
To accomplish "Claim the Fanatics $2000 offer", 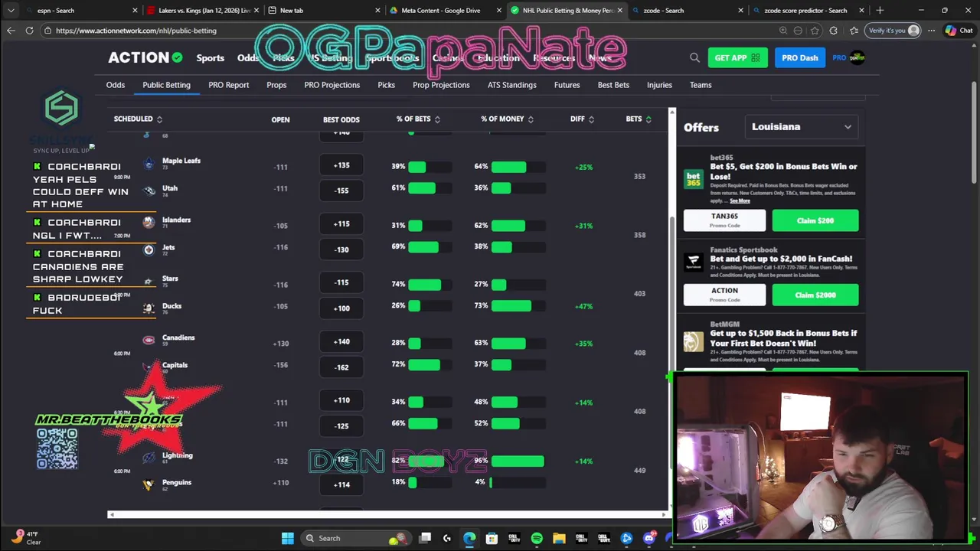I will point(815,295).
